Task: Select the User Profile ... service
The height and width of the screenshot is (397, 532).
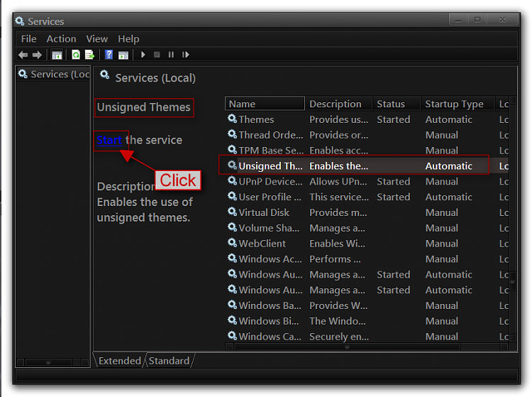Action: [x=270, y=197]
